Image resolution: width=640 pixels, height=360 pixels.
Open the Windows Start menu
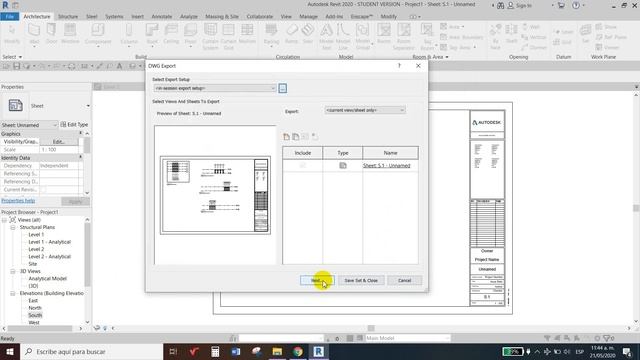(10, 351)
